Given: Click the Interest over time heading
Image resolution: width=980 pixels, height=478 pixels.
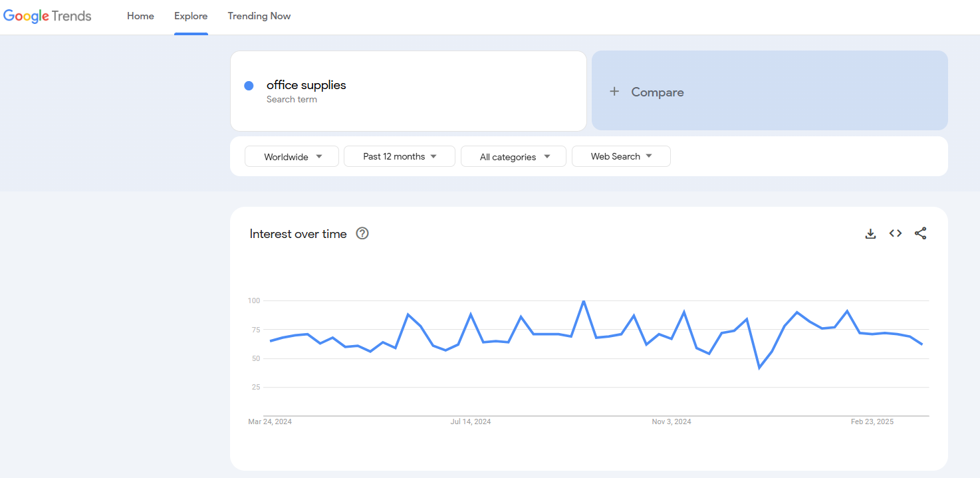Looking at the screenshot, I should [x=298, y=234].
